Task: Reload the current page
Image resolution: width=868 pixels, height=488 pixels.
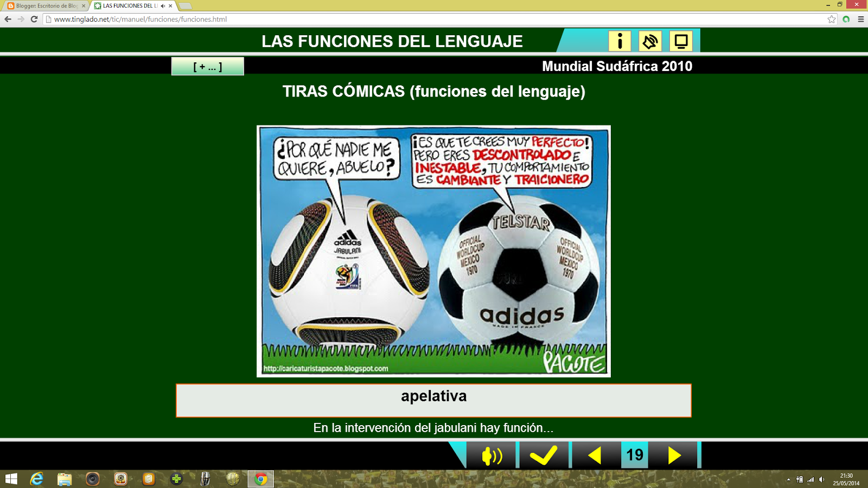Action: click(x=34, y=19)
